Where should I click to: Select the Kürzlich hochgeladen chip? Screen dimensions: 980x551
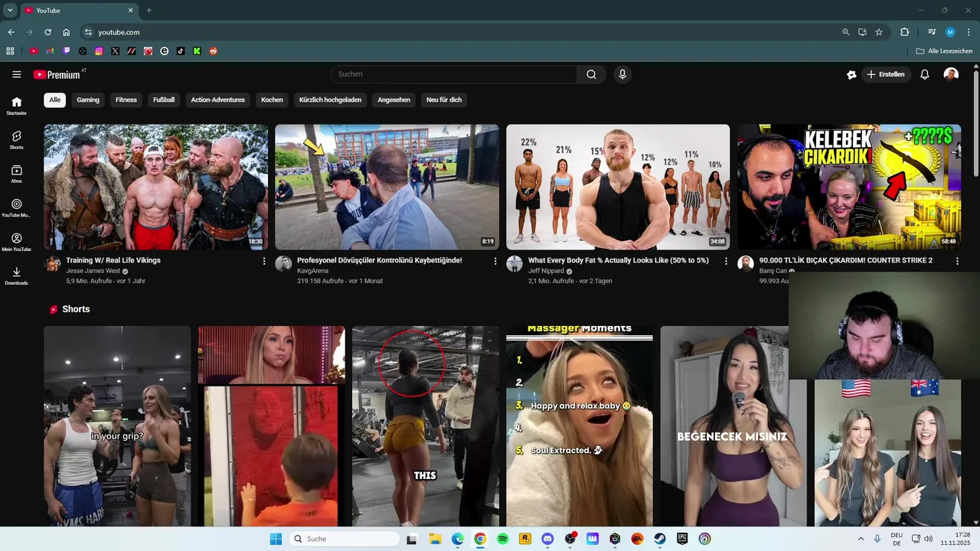tap(330, 99)
